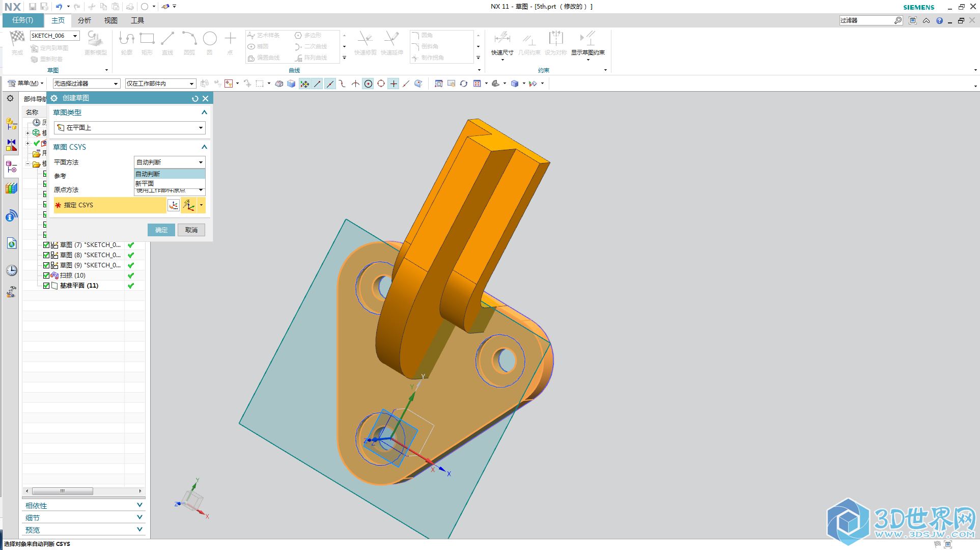980x550 pixels.
Task: Select the Rectangle (矩形) tool
Action: 147,39
